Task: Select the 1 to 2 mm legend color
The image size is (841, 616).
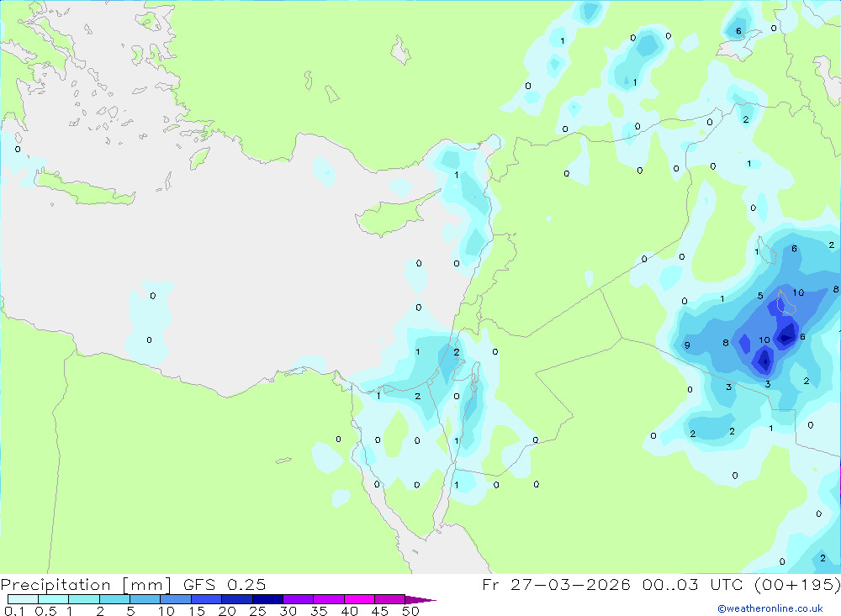Action: pos(83,599)
